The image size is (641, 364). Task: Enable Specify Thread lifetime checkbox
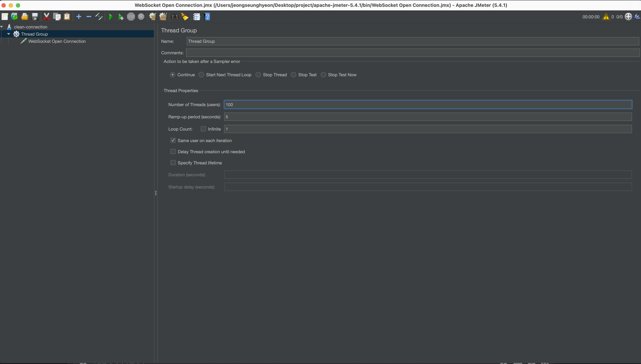point(173,163)
